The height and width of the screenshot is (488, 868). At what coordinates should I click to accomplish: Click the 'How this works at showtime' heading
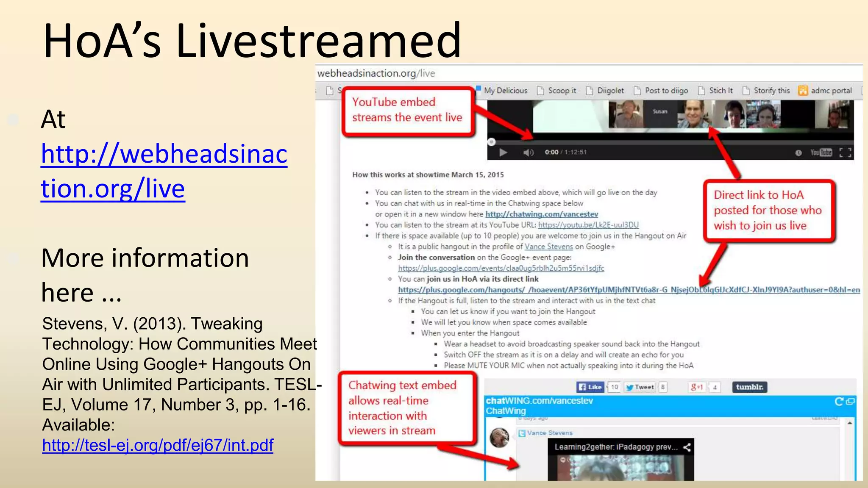(x=428, y=175)
